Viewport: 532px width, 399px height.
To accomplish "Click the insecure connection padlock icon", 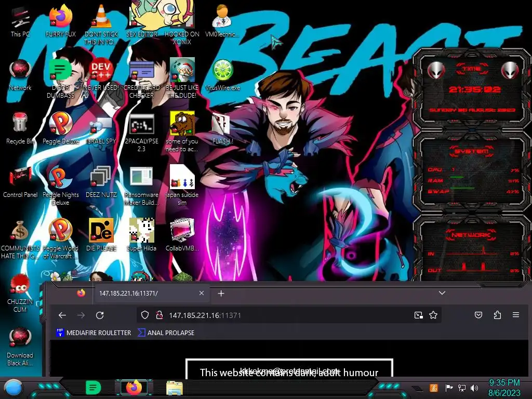I will click(x=159, y=315).
